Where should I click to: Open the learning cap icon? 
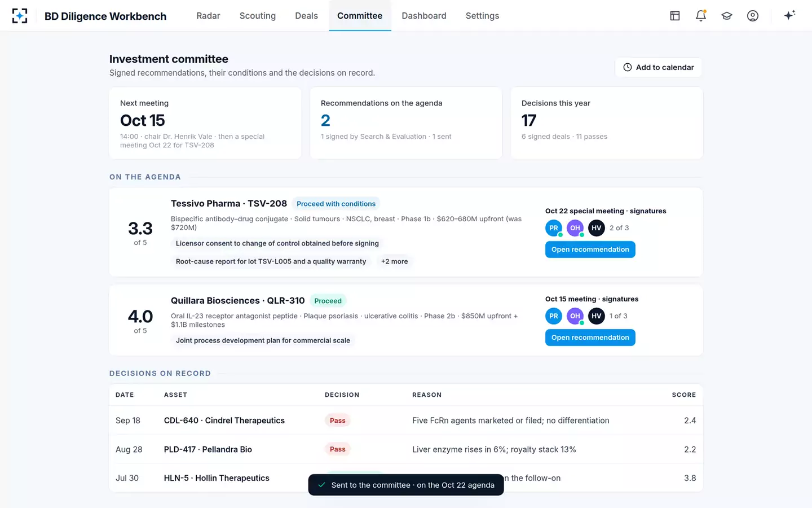tap(727, 16)
